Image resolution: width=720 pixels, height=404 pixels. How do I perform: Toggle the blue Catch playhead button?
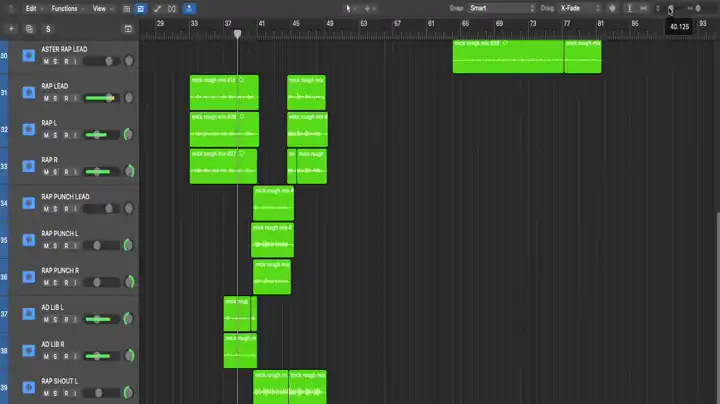pos(189,9)
